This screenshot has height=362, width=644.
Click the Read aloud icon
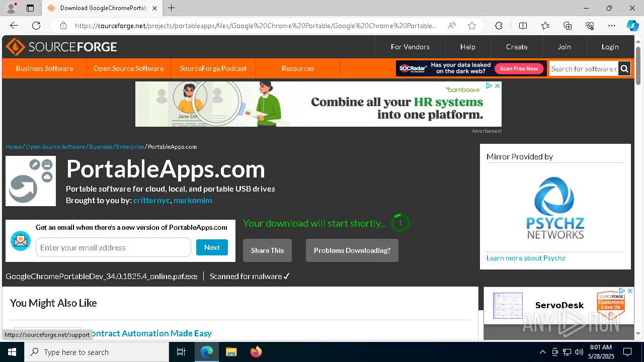pos(452,26)
